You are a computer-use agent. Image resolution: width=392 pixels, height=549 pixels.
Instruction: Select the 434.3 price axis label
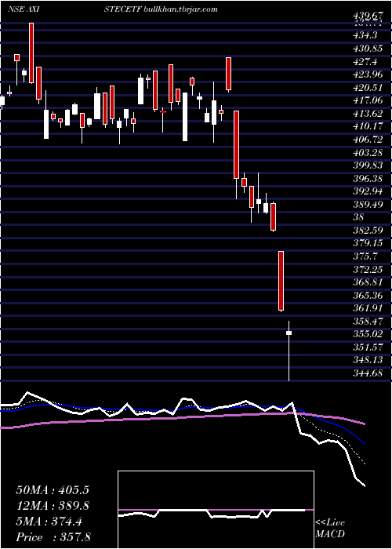tap(364, 36)
